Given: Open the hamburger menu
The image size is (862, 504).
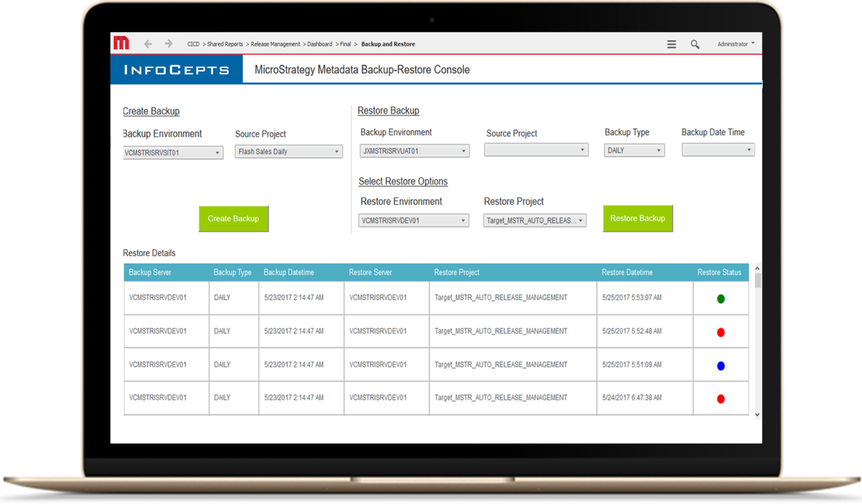Looking at the screenshot, I should (671, 44).
